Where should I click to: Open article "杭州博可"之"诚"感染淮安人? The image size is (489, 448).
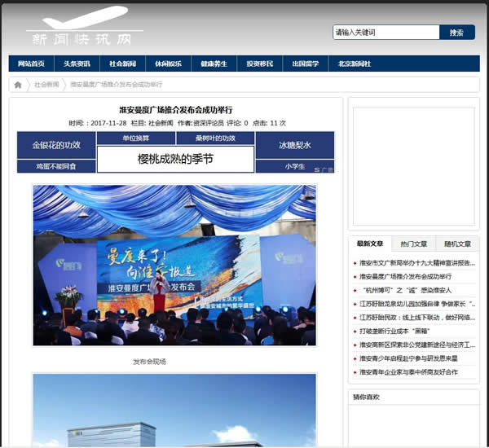[x=406, y=290]
